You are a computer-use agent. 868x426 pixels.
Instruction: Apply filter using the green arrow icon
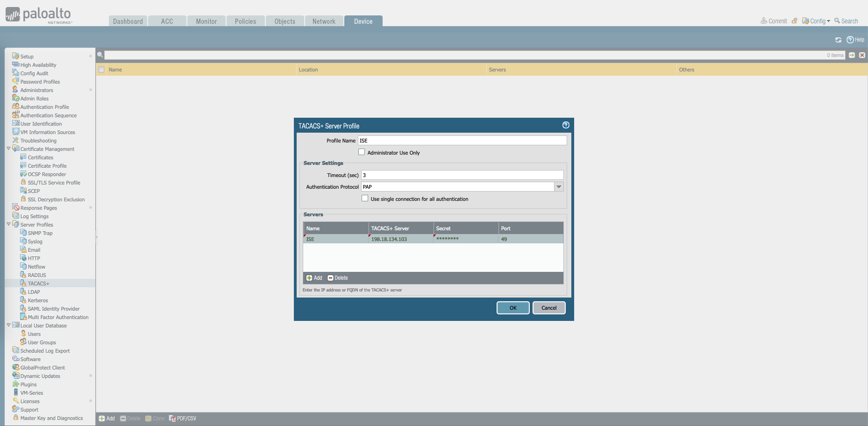coord(852,55)
